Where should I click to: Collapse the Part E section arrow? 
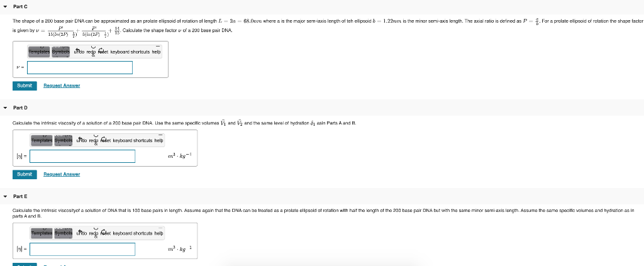pyautogui.click(x=5, y=197)
